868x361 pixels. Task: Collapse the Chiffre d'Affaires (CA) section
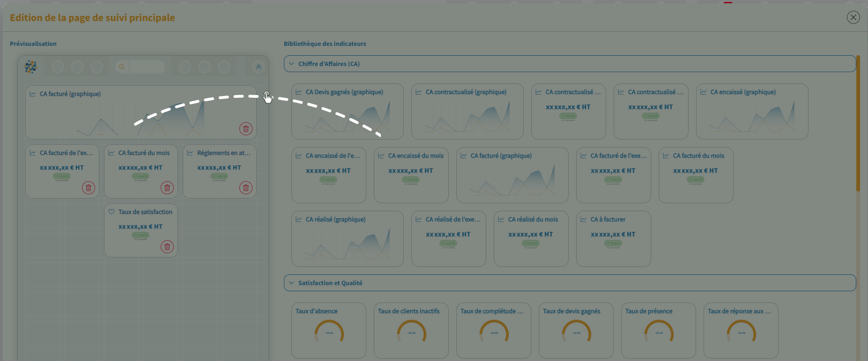(292, 64)
